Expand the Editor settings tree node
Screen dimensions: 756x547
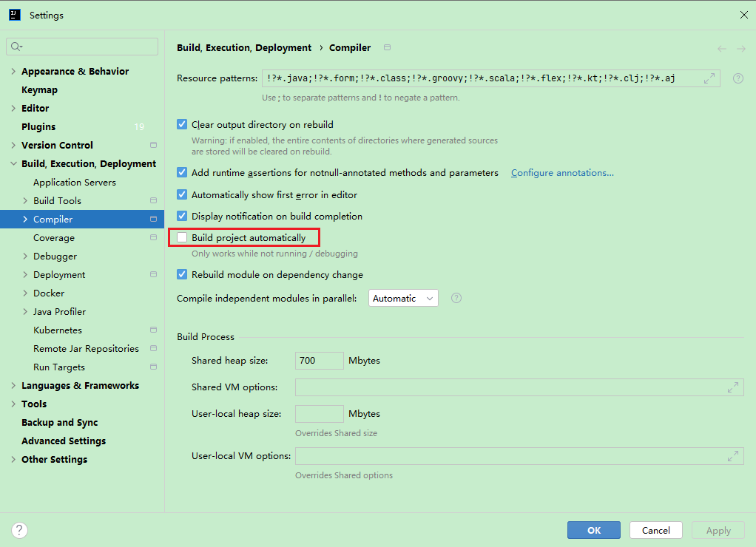[13, 109]
